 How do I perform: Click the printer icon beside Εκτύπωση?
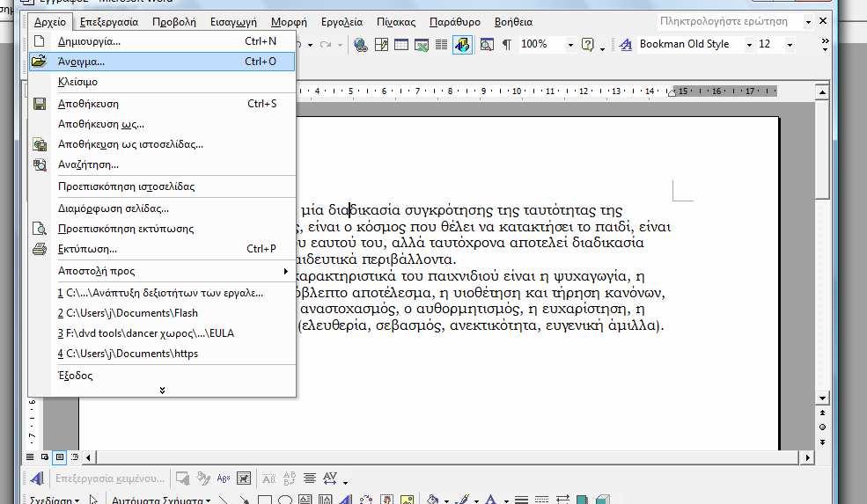coord(40,249)
